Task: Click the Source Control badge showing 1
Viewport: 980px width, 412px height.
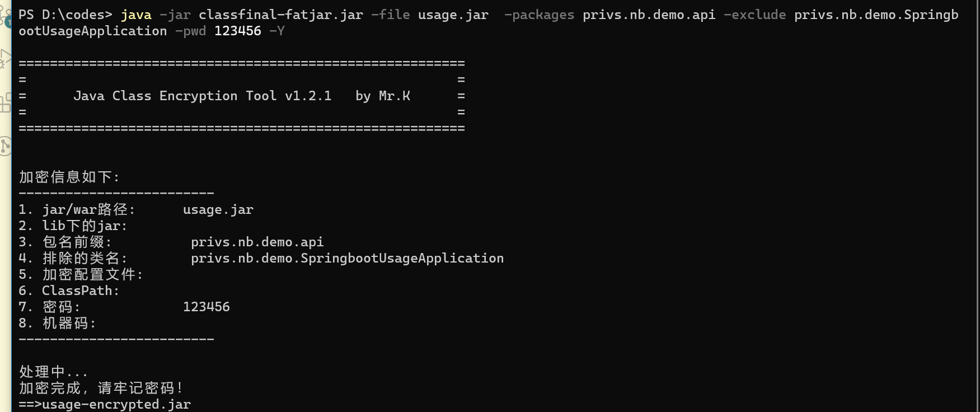Action: tap(8, 22)
